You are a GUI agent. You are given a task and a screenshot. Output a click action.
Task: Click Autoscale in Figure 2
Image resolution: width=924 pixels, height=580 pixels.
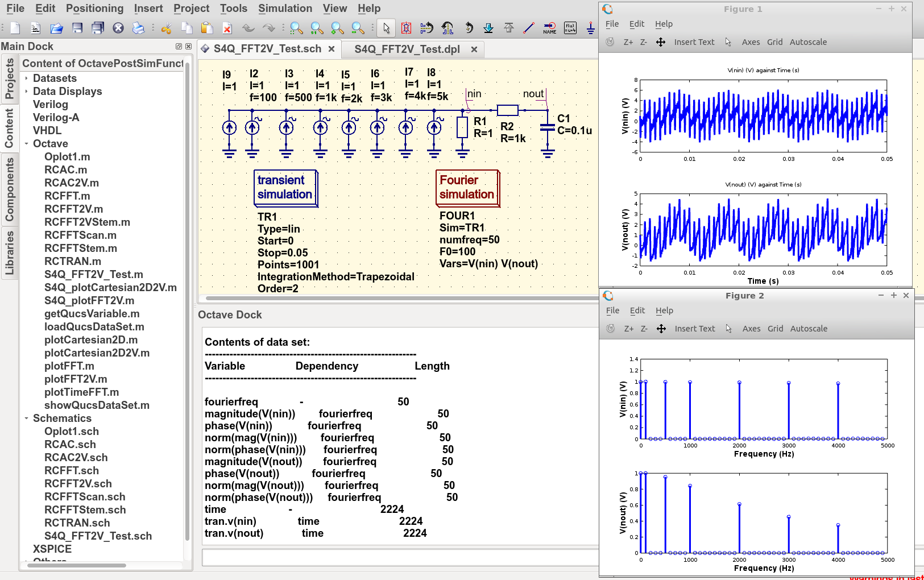(x=809, y=329)
